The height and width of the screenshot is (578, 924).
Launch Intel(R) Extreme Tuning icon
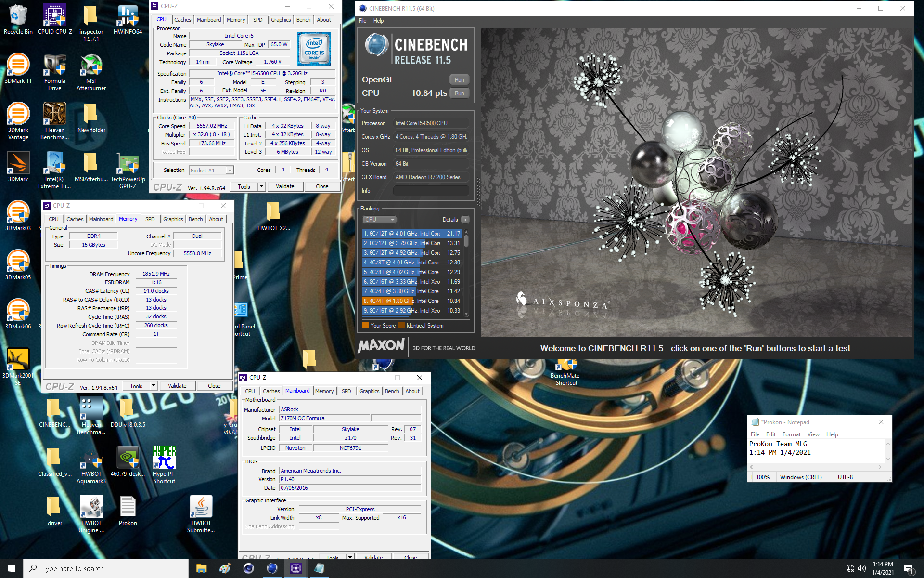coord(55,171)
